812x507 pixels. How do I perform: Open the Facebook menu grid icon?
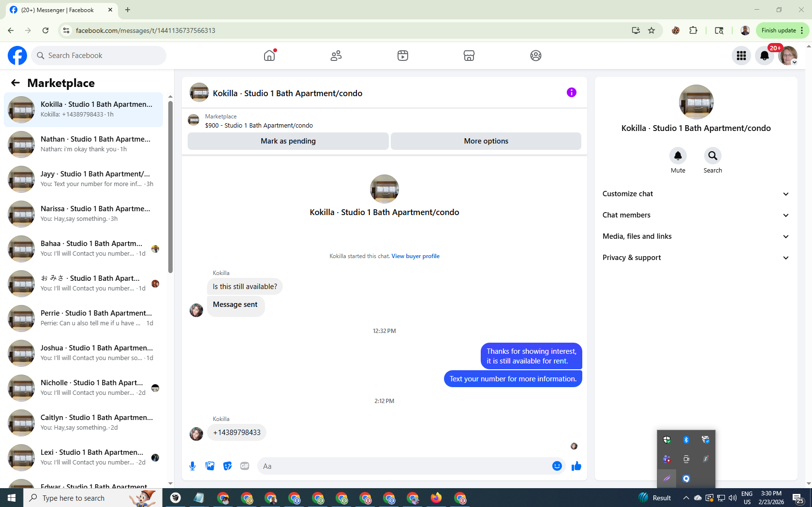click(x=741, y=56)
